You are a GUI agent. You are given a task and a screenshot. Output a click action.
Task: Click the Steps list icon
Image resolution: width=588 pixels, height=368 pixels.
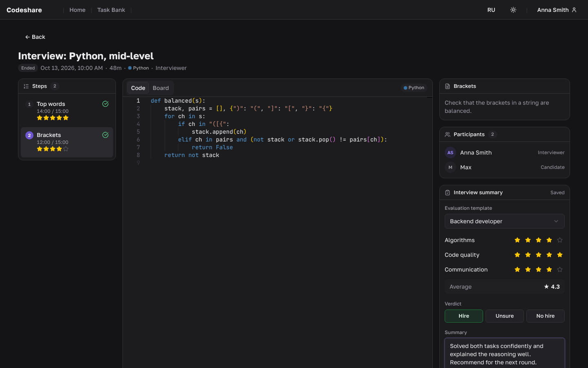(26, 86)
